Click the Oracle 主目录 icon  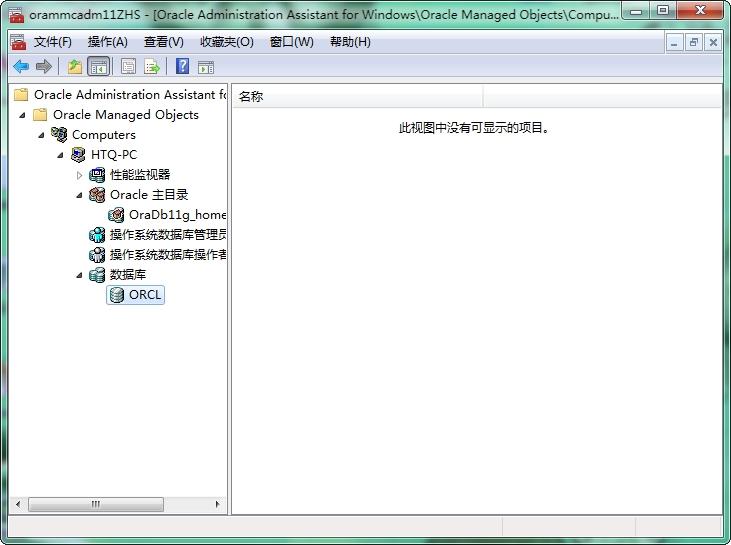pos(97,195)
